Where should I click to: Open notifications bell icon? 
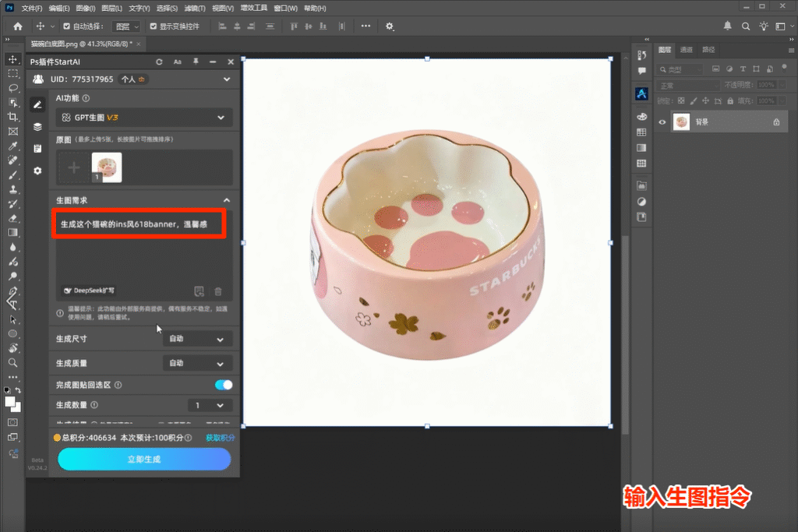click(728, 26)
